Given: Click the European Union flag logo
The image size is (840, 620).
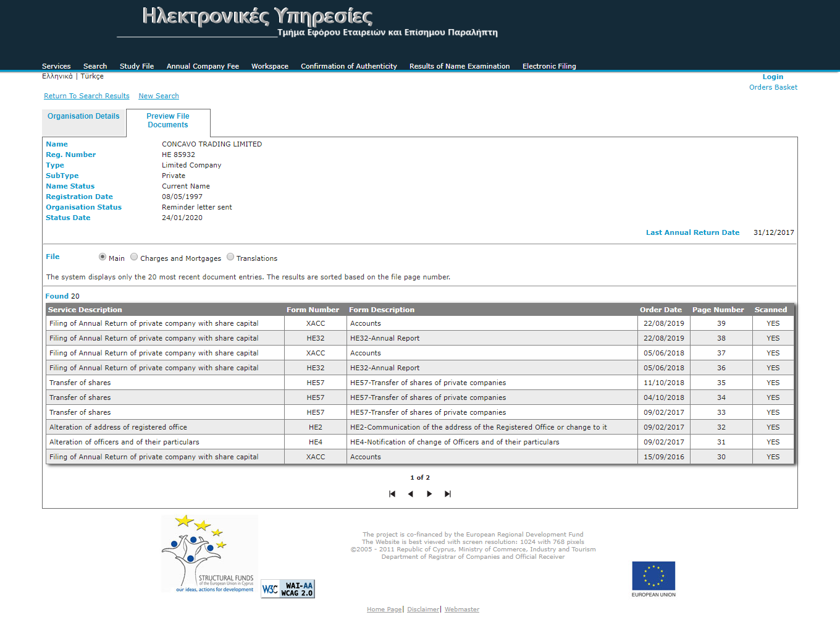Looking at the screenshot, I should pos(653,576).
